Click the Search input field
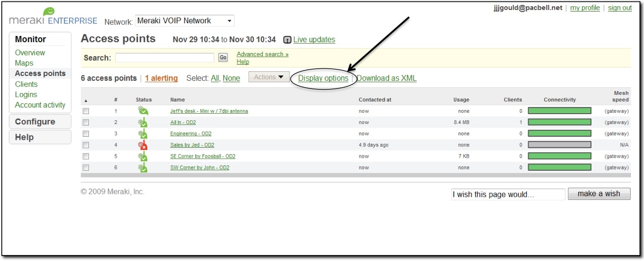644x261 pixels. [x=165, y=58]
